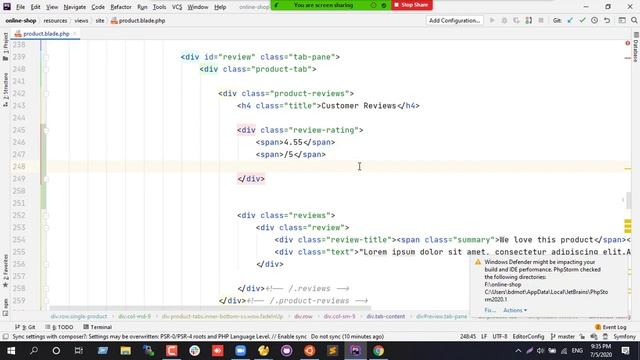Update project via blue Git arrow

(x=570, y=20)
